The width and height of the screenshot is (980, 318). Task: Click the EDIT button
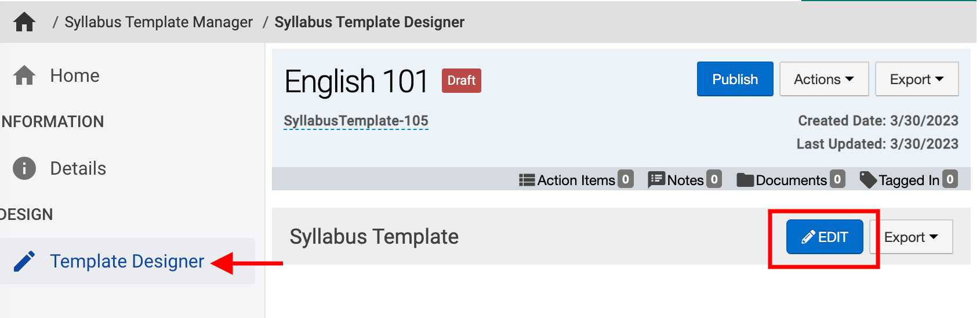pyautogui.click(x=824, y=237)
